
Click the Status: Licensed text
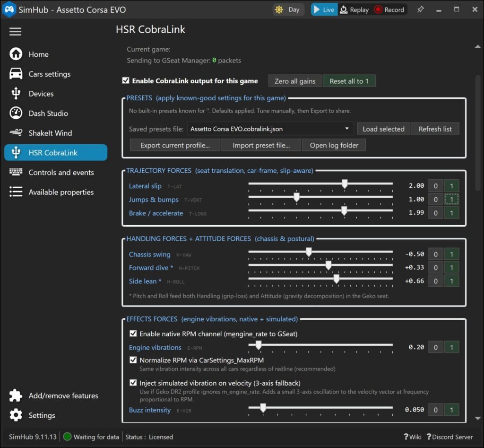149,437
